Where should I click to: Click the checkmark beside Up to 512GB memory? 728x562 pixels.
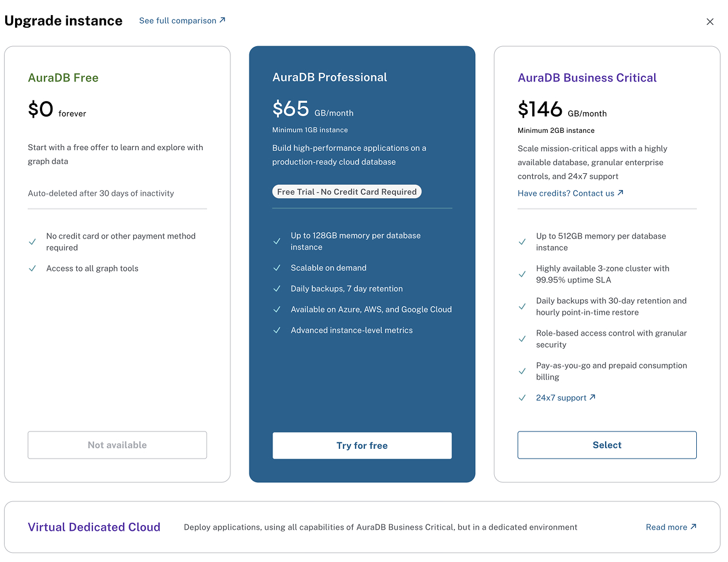click(522, 241)
